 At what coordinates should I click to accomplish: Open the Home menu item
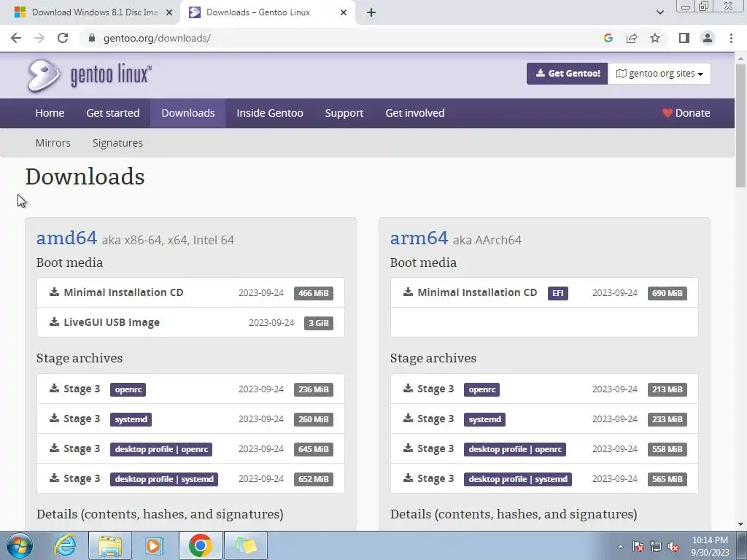(50, 113)
